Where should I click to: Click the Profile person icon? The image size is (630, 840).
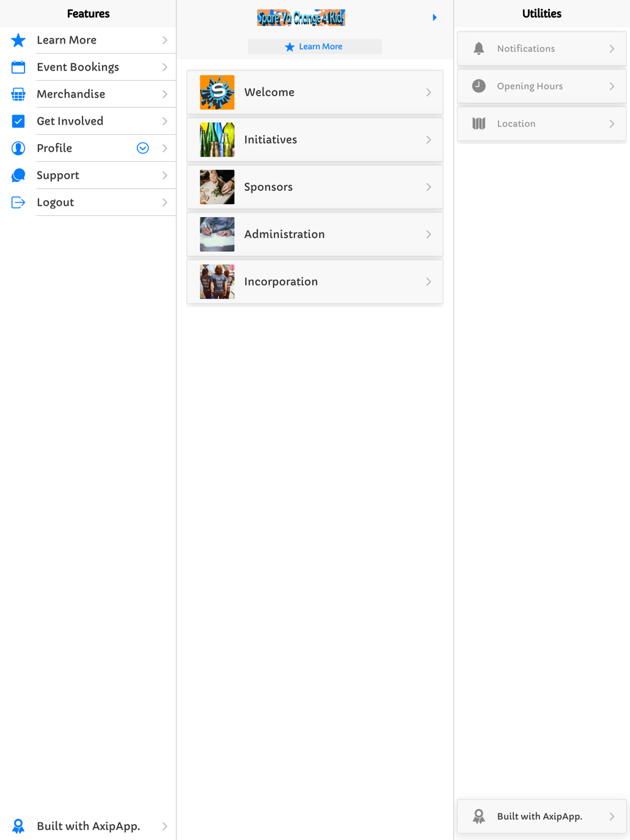pyautogui.click(x=18, y=149)
